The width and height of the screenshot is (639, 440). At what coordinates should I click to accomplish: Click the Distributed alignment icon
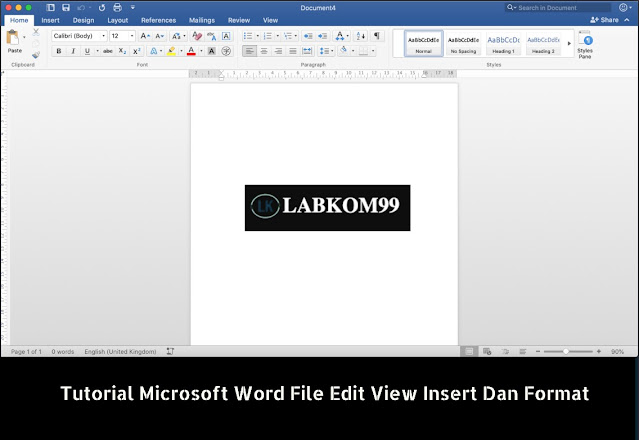coord(307,51)
